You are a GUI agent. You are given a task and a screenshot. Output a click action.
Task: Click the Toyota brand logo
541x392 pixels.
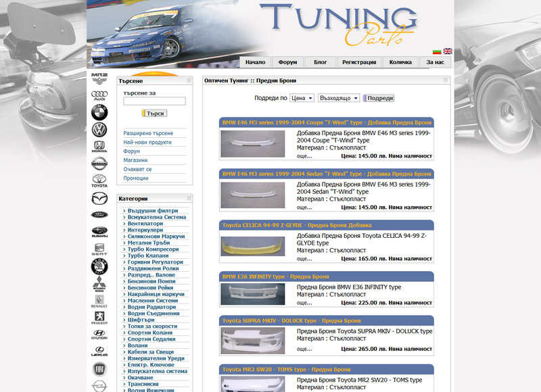coord(99,180)
